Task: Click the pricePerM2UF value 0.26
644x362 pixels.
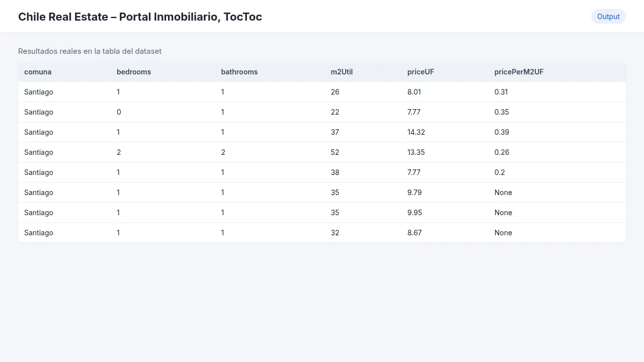Action: [502, 152]
